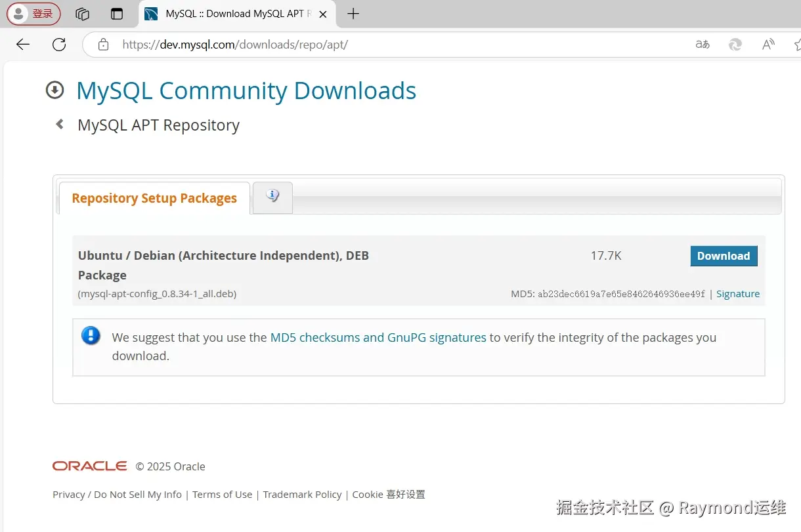Screen dimensions: 801x532
Task: Toggle the vertical tabs icon
Action: (117, 14)
